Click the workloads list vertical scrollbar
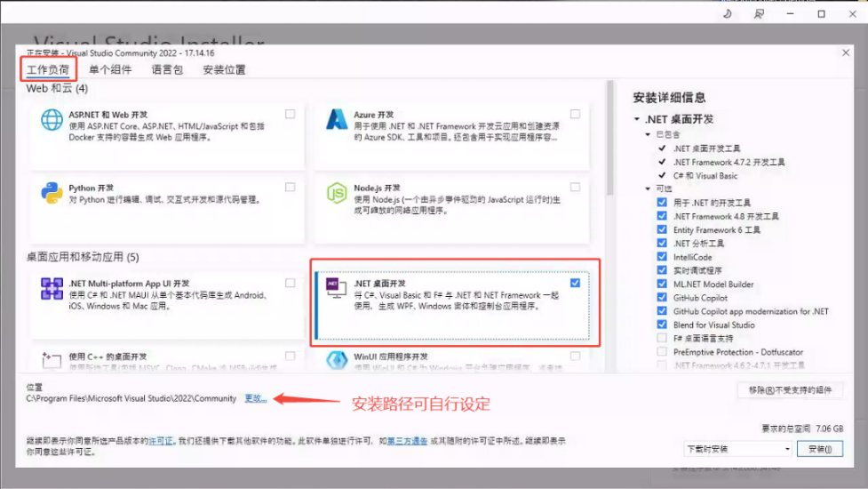 (x=610, y=139)
